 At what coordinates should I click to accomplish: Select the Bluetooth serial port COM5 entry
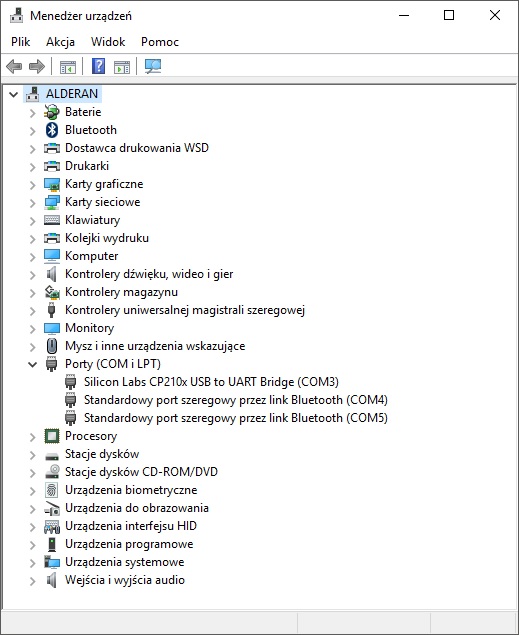pyautogui.click(x=236, y=418)
